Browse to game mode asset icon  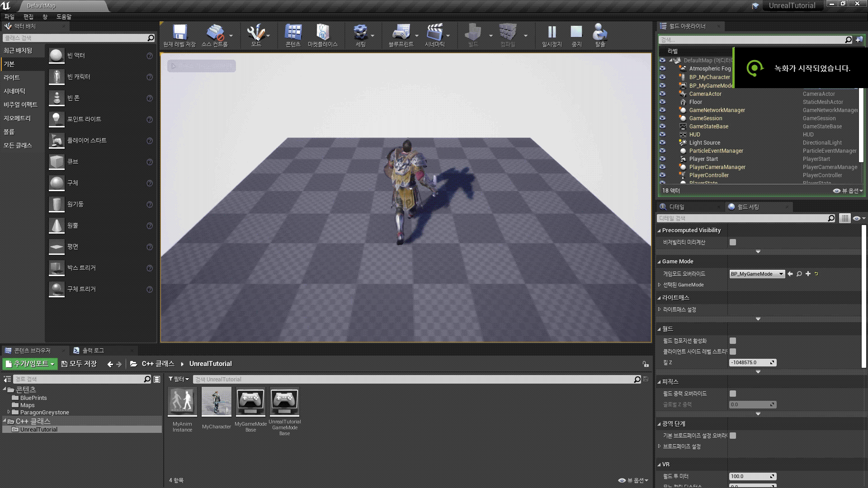[x=799, y=274]
